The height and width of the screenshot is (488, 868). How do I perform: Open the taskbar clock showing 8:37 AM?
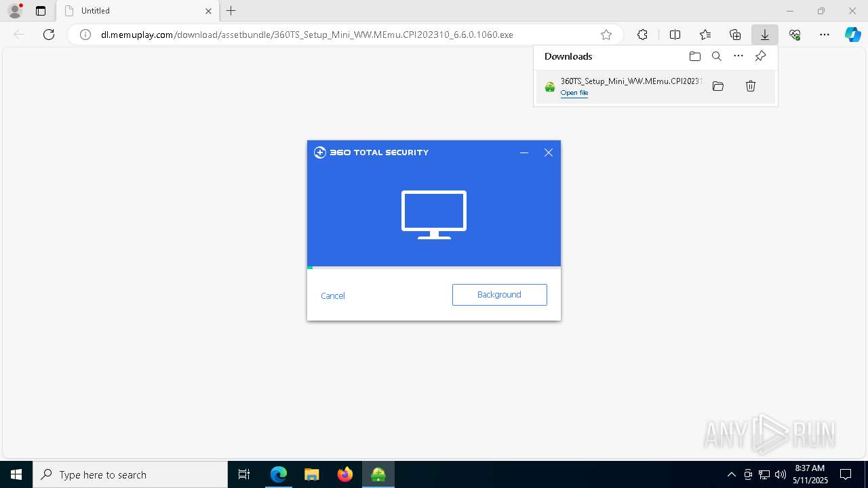(810, 474)
